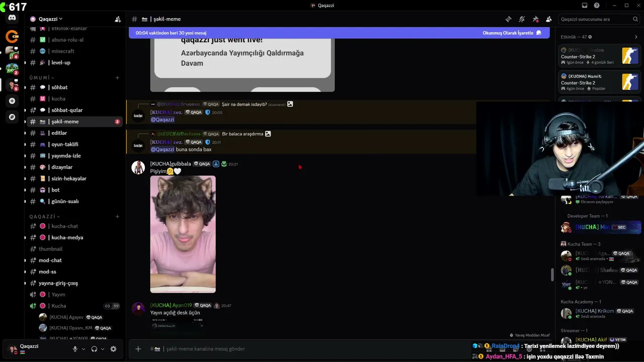The image size is (644, 362).
Task: Open the server with 6 notifications
Action: pyautogui.click(x=12, y=52)
